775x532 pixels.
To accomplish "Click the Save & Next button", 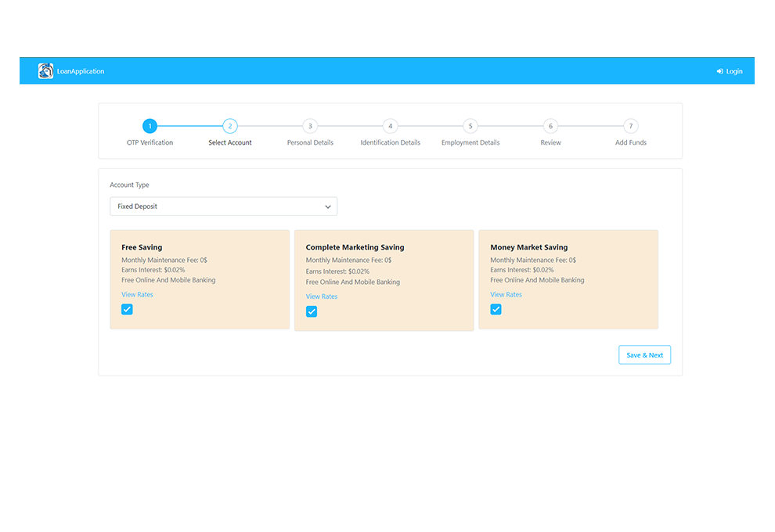I will coord(644,354).
